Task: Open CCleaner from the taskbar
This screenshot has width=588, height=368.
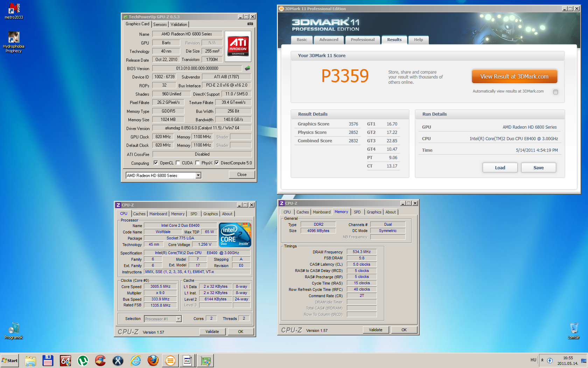Action: pos(100,360)
